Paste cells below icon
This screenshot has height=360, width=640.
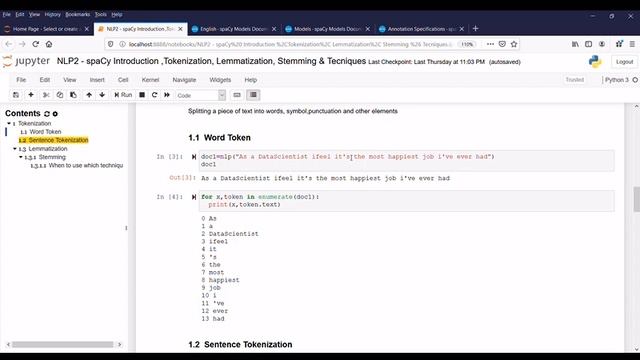[73, 95]
